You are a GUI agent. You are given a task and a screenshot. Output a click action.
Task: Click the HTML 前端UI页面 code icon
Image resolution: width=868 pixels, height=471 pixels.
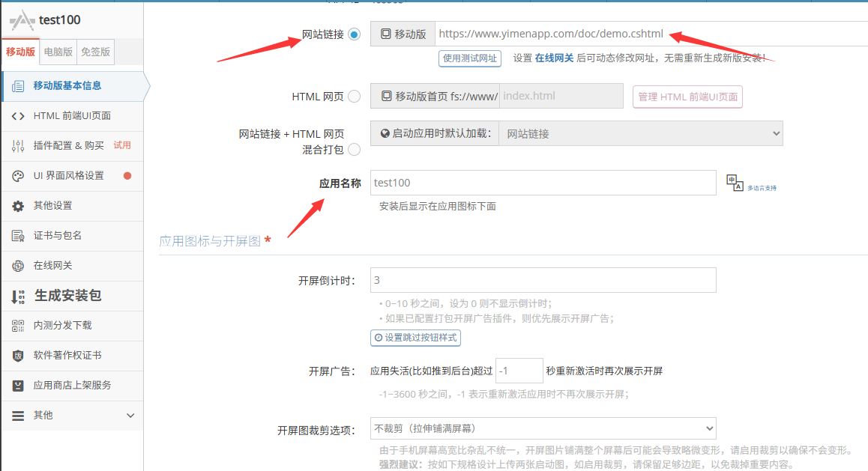click(18, 116)
